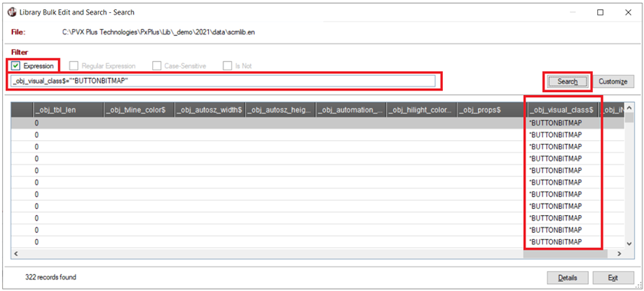Maximize the Library Bulk Edit window
Viewport: 644px width, 291px height.
(600, 13)
